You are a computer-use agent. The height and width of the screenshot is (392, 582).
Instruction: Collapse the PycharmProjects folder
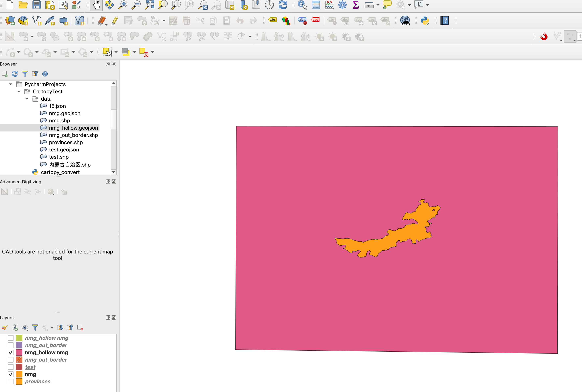click(x=10, y=84)
